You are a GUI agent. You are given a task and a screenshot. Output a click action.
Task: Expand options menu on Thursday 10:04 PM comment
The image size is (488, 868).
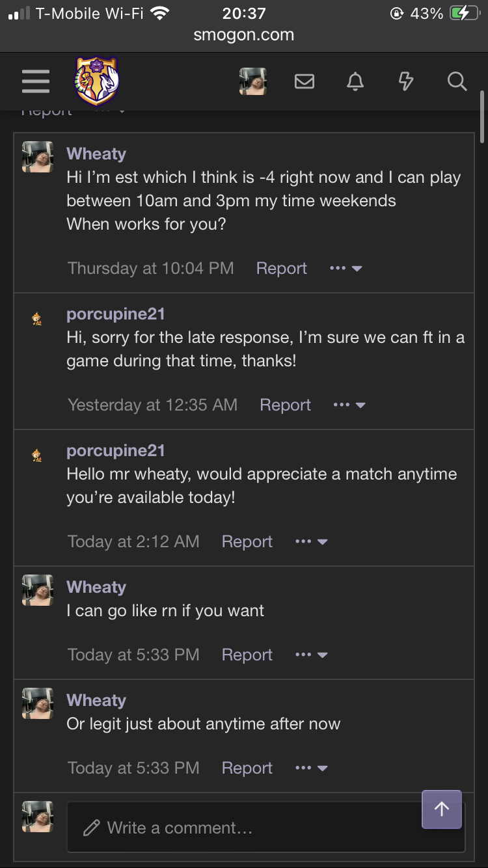point(346,268)
